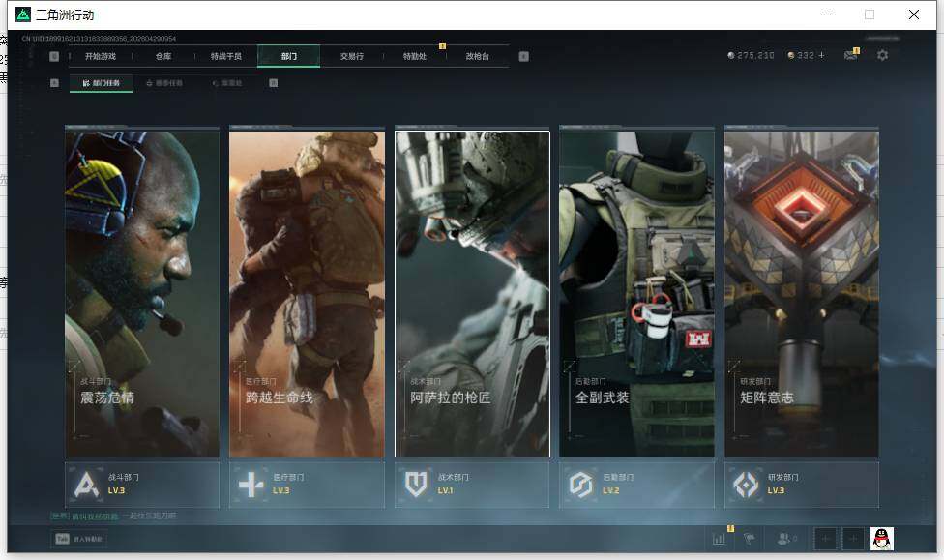Open the second greyed-out sub-tab
Image resolution: width=944 pixels, height=560 pixels.
(164, 83)
